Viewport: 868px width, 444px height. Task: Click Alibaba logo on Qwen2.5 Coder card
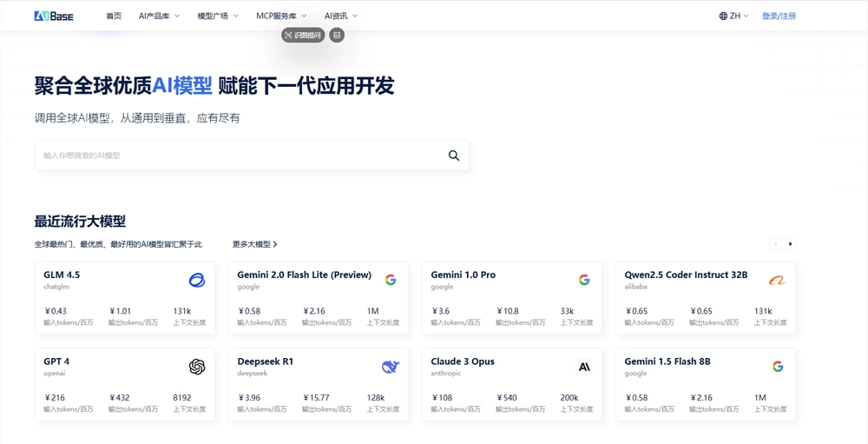click(x=777, y=281)
